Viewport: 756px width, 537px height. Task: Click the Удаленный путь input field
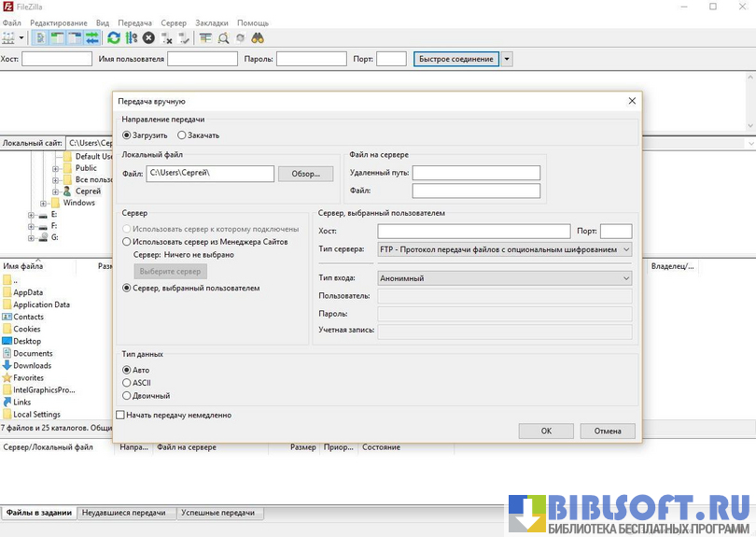coord(476,173)
